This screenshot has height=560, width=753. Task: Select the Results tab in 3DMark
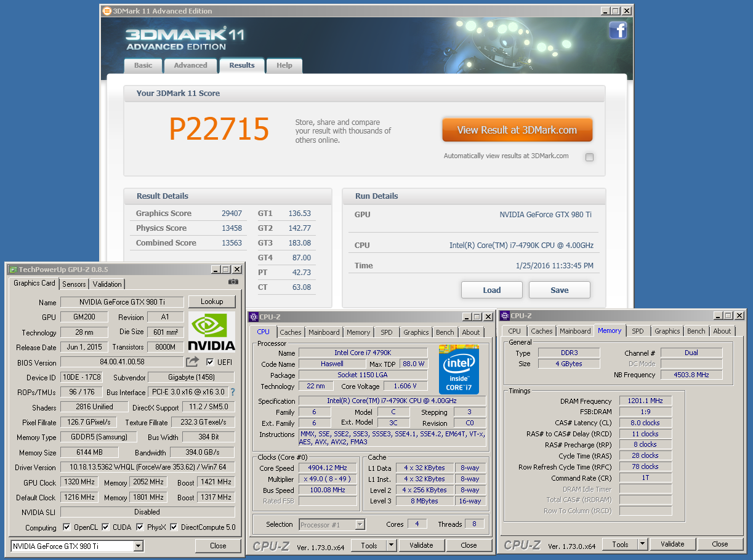click(242, 65)
